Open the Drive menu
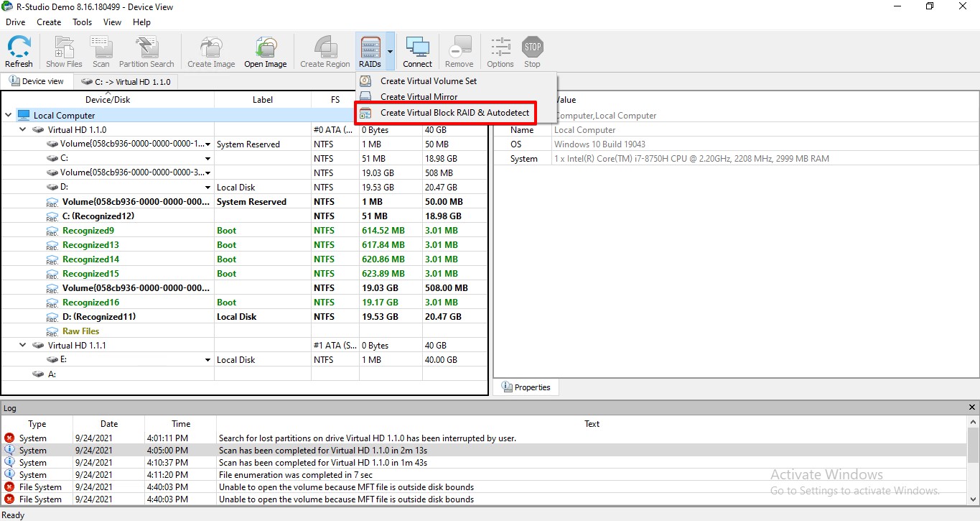Viewport: 980px width, 521px height. pyautogui.click(x=15, y=22)
